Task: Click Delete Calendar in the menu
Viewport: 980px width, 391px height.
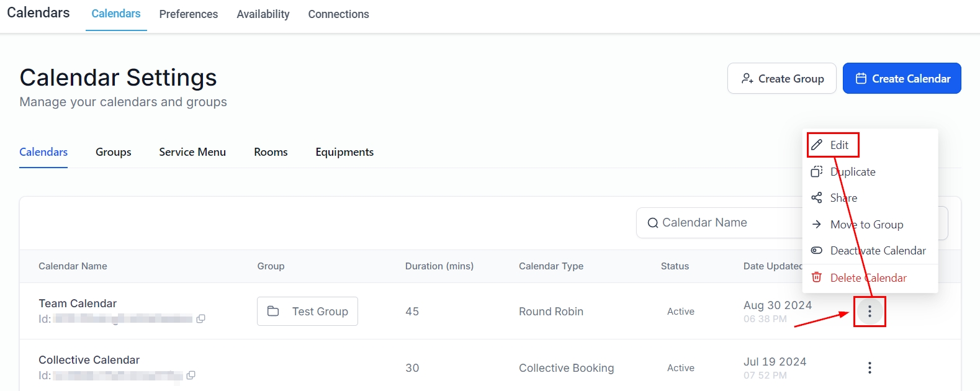Action: coord(868,278)
